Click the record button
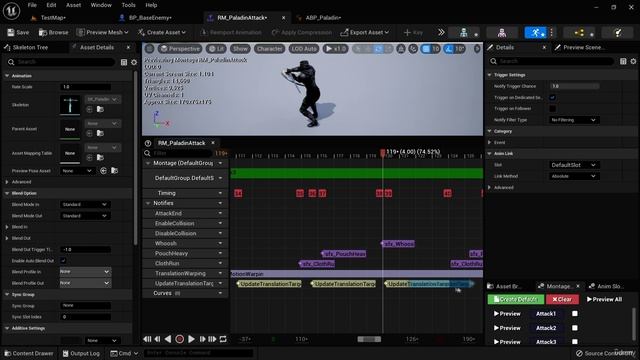Viewport: 640px width, 360px height. point(179,339)
